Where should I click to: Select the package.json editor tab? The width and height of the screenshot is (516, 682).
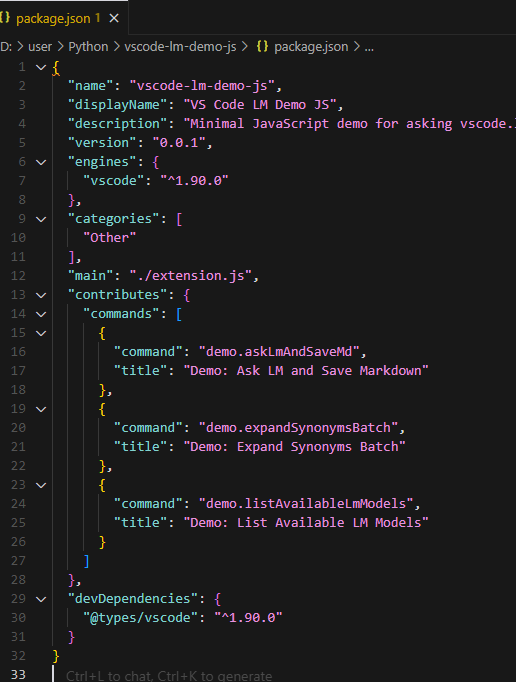pyautogui.click(x=64, y=18)
